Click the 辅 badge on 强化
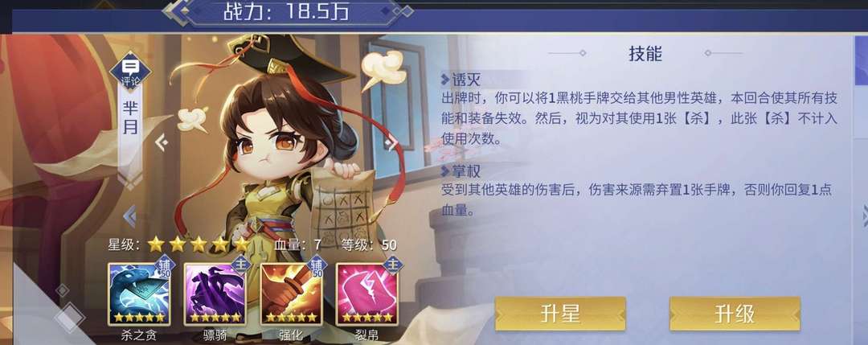The width and height of the screenshot is (868, 345). 317,267
